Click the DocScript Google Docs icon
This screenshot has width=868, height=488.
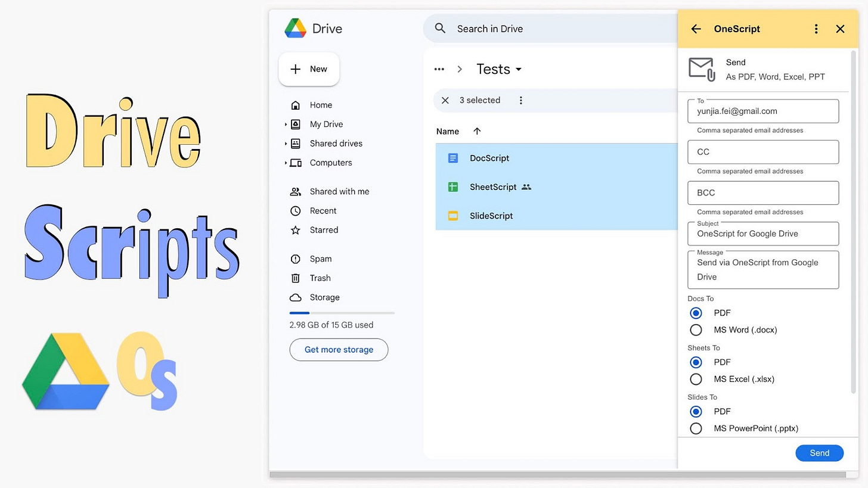(x=452, y=158)
